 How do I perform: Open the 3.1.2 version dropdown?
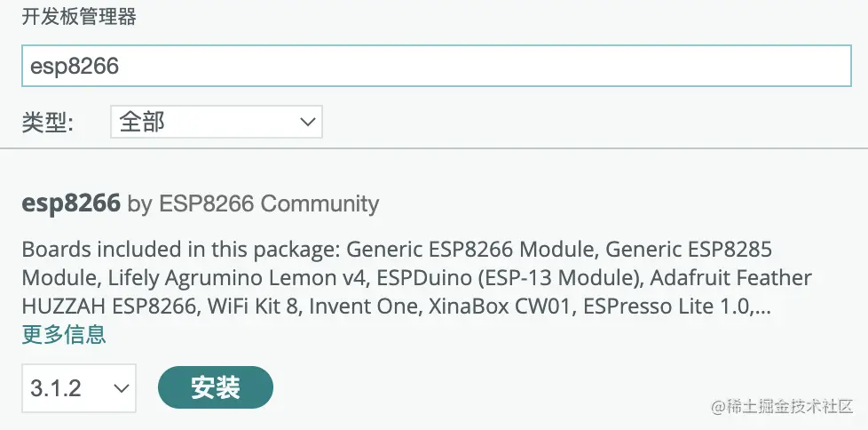(x=79, y=388)
